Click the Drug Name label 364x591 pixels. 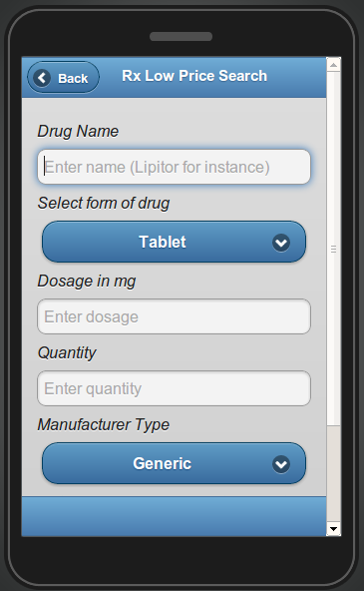[78, 132]
